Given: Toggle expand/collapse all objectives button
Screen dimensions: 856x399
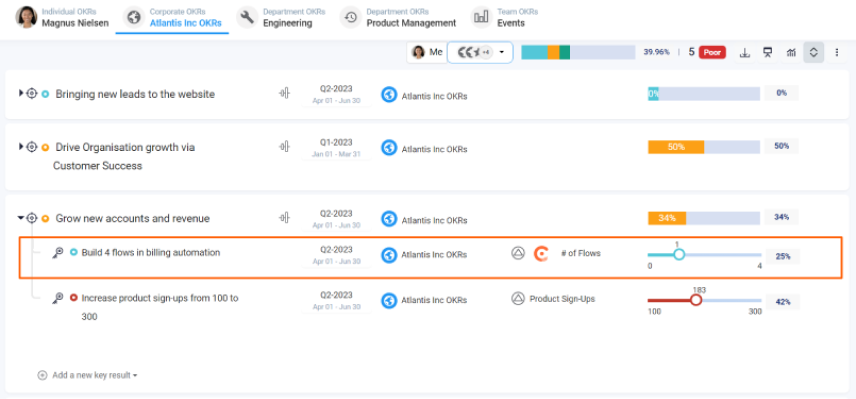Looking at the screenshot, I should click(813, 52).
